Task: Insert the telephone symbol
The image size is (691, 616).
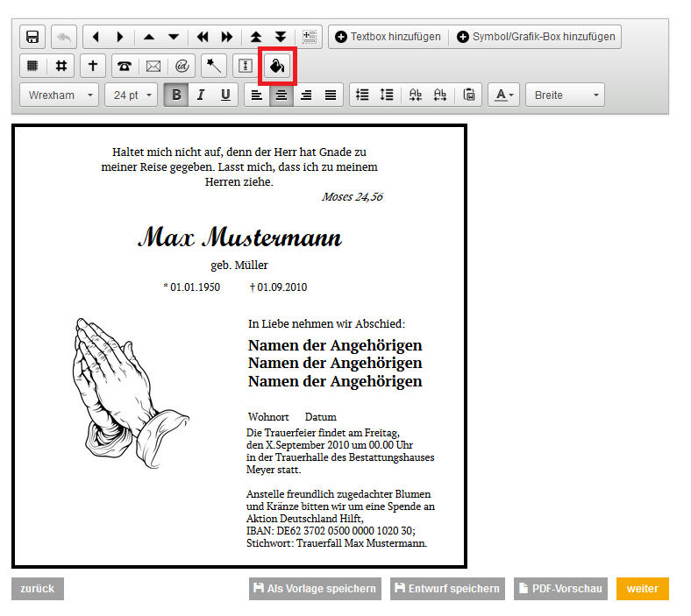Action: 125,66
